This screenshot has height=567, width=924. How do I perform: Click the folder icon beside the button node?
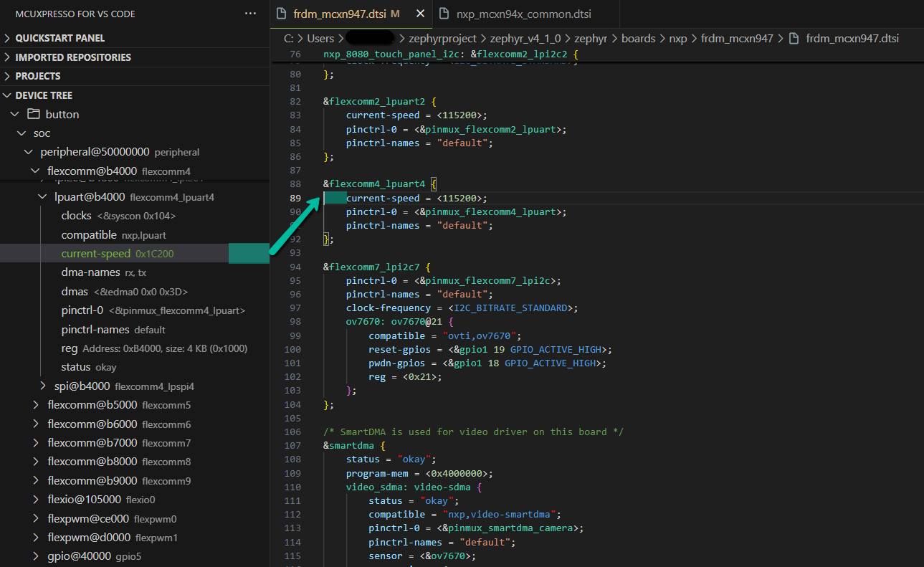33,113
